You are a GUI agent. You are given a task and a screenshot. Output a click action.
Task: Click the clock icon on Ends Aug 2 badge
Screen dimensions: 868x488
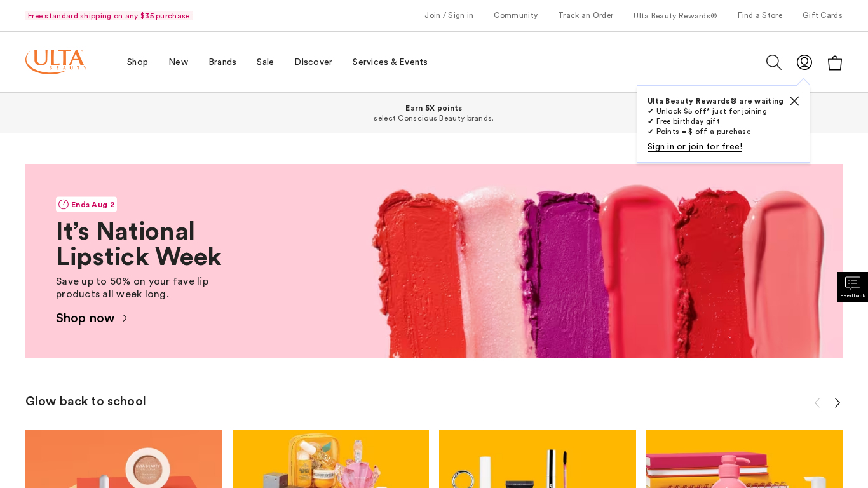[64, 204]
